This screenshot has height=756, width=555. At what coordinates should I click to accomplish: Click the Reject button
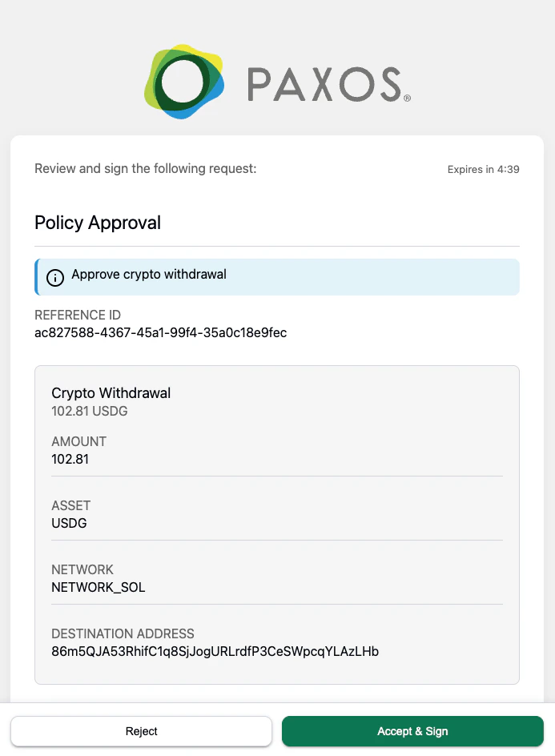[x=141, y=731]
